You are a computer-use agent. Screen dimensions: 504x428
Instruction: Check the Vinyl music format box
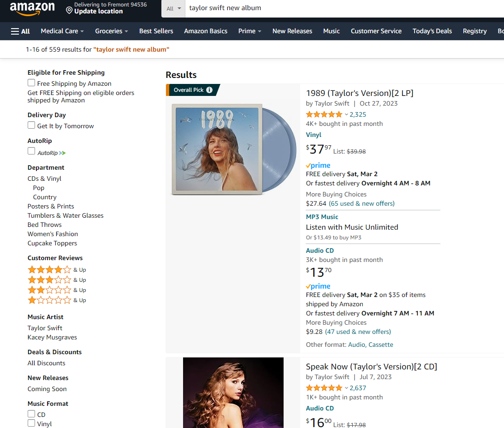tap(31, 423)
